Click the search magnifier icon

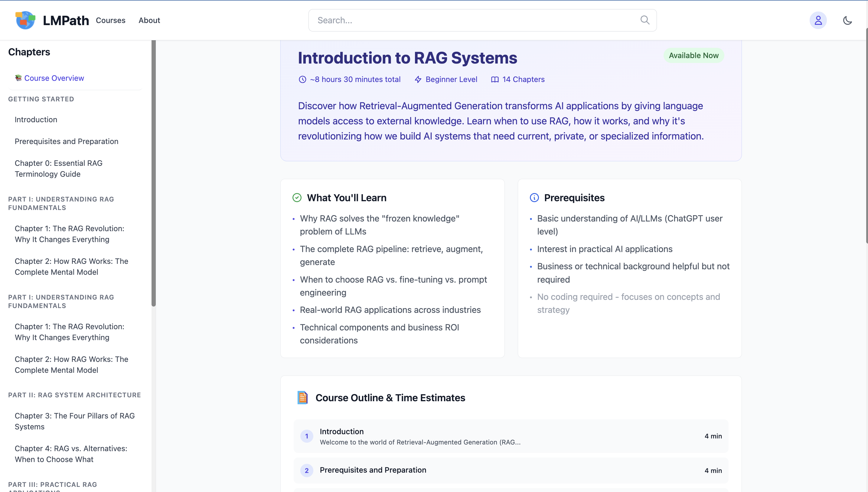[645, 20]
